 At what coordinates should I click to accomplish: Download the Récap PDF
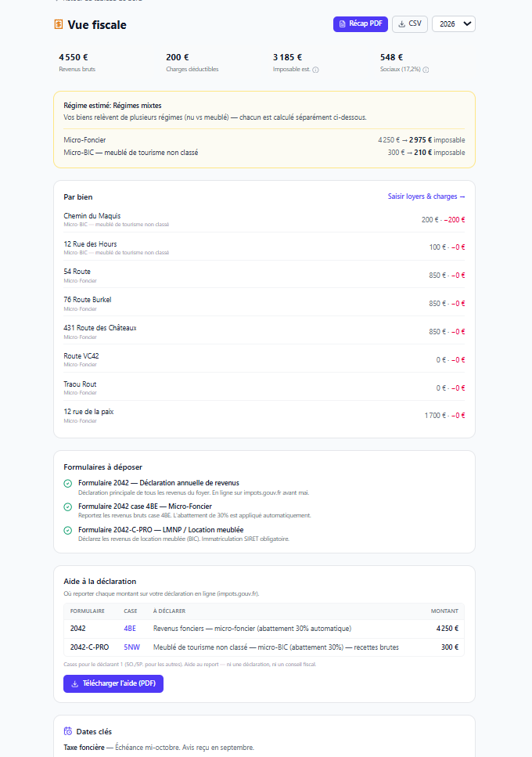361,23
